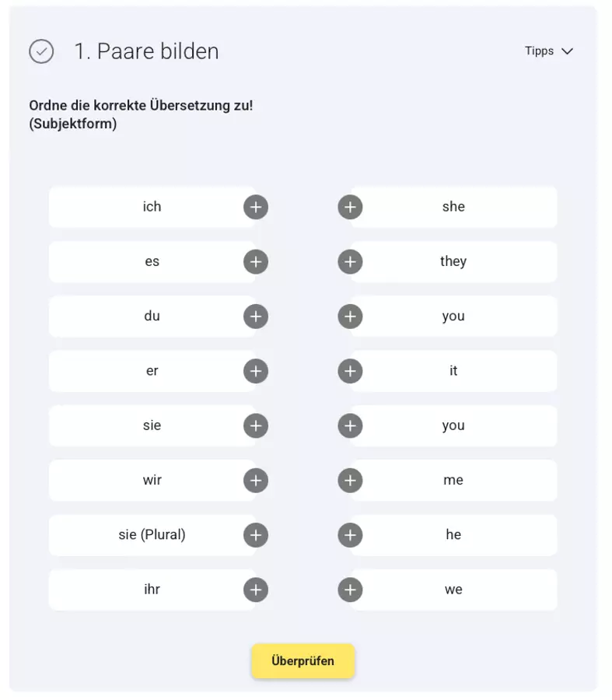
Task: Toggle the exercise completion checkmark circle
Action: [x=41, y=51]
